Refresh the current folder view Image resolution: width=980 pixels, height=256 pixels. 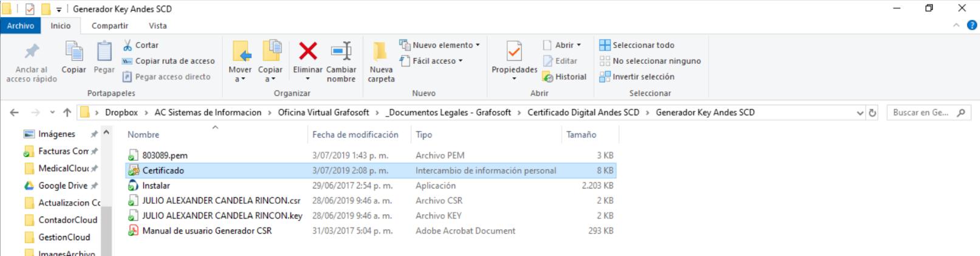click(x=872, y=112)
